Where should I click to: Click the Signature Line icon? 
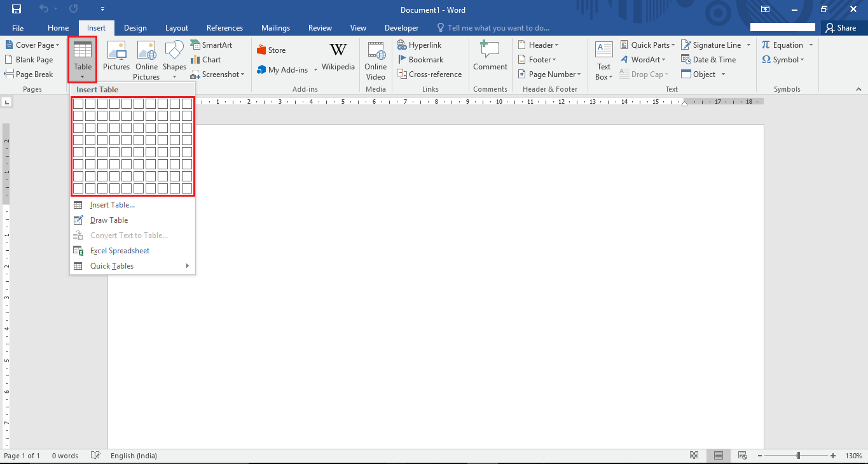(686, 45)
